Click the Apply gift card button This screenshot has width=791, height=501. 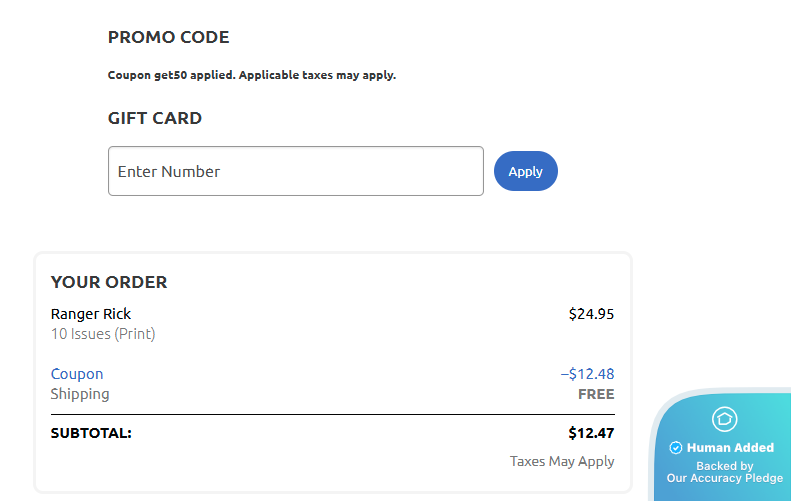[x=525, y=171]
